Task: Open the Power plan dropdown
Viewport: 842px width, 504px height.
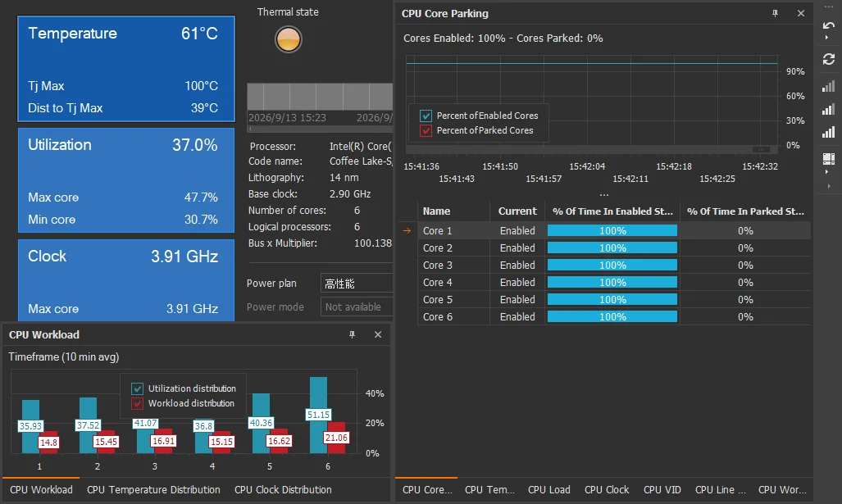Action: click(x=357, y=284)
